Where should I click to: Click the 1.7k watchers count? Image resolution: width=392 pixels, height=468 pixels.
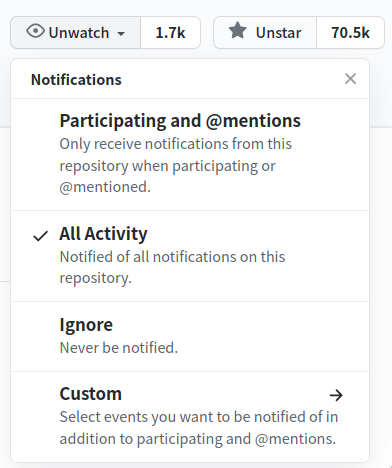coord(170,33)
